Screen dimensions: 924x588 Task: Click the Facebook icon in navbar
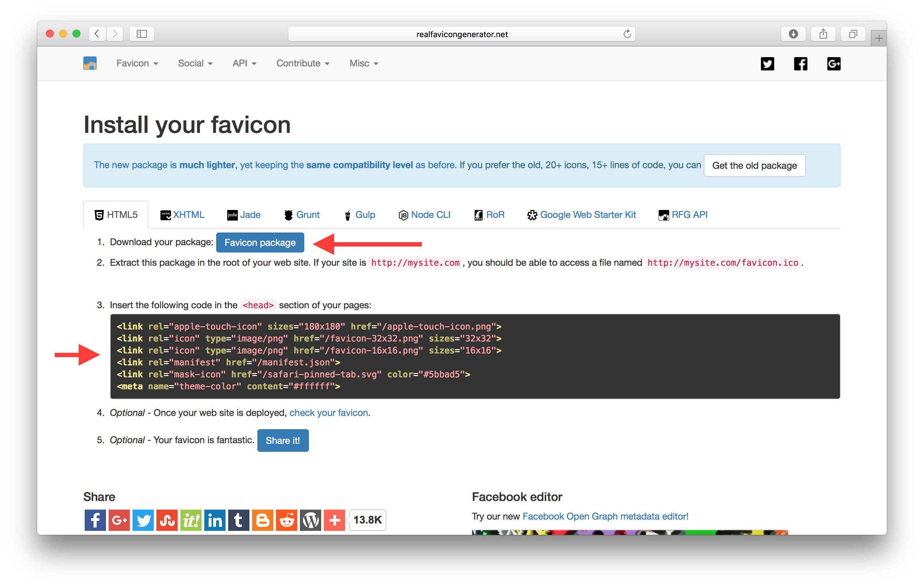coord(801,63)
